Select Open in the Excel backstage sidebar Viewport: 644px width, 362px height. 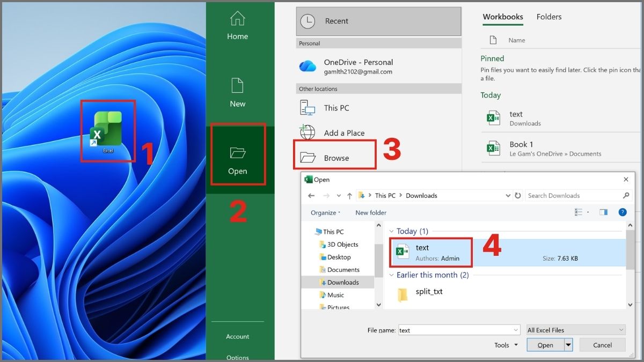237,161
